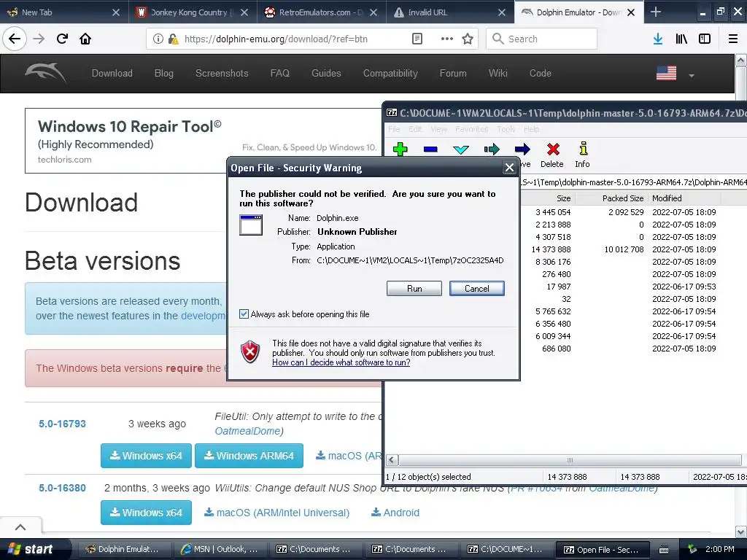Click Windows 10 Repair Tool ad
The width and height of the screenshot is (747, 560).
[203, 141]
